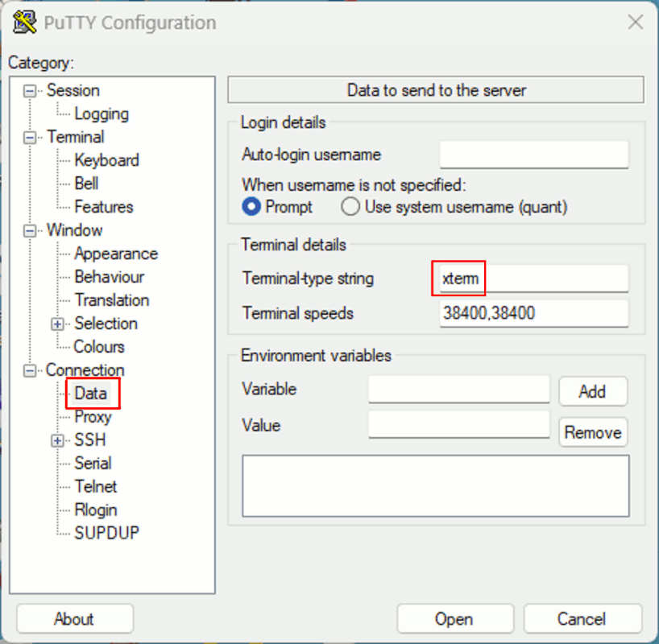This screenshot has width=659, height=644.
Task: Focus the Variable input field
Action: tap(459, 390)
